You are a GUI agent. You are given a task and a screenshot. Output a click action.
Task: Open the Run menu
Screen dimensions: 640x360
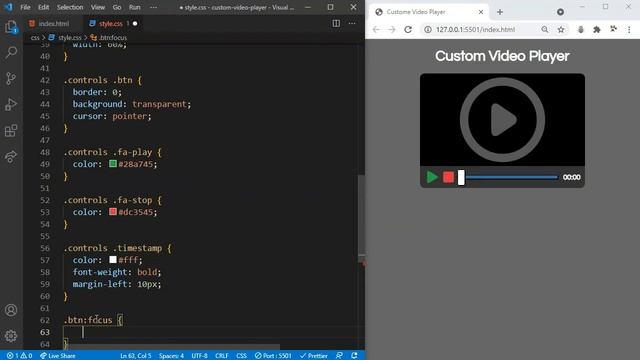pos(134,7)
